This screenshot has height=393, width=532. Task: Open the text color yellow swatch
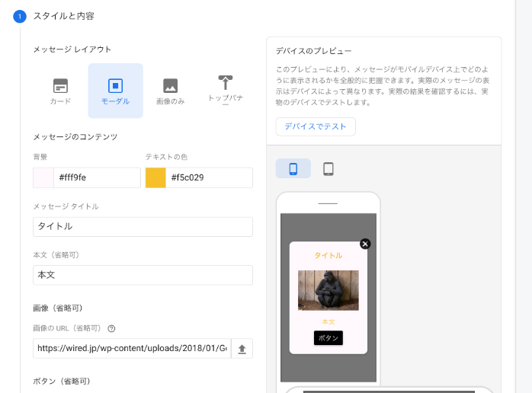coord(155,177)
